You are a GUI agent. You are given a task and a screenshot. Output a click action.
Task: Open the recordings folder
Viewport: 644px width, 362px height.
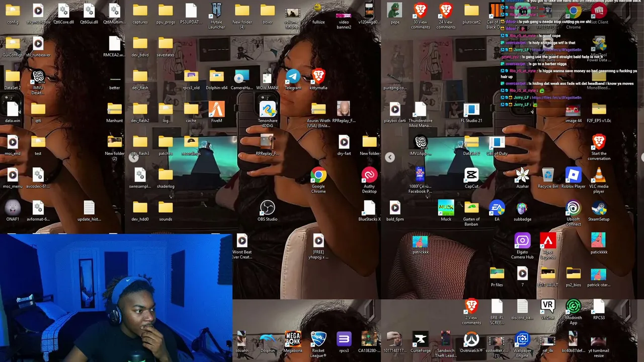[191, 142]
